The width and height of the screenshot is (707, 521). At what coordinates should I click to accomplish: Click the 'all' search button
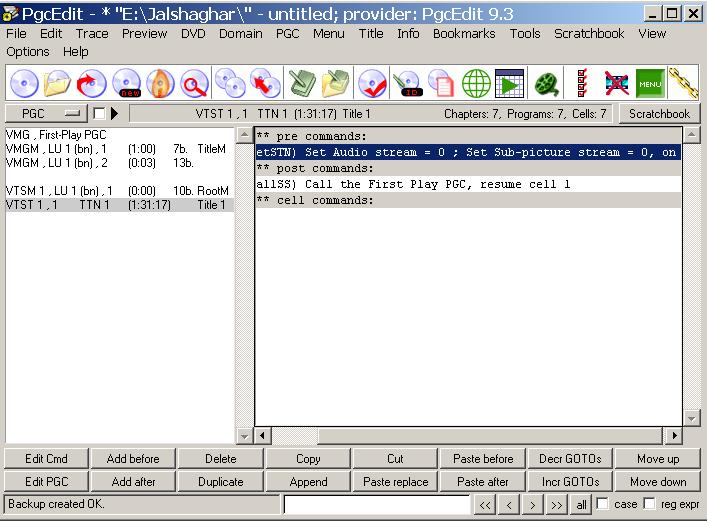(581, 504)
